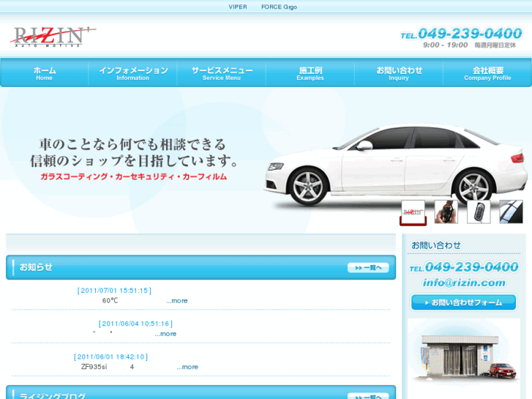
Task: Click the sidebar phone number 049-239-0400
Action: [464, 267]
